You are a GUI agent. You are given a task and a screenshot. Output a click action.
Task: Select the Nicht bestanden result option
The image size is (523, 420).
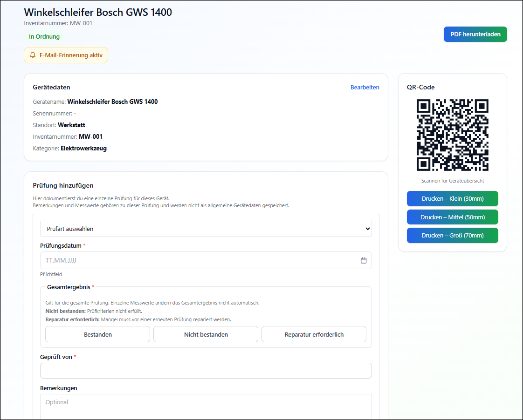(206, 334)
